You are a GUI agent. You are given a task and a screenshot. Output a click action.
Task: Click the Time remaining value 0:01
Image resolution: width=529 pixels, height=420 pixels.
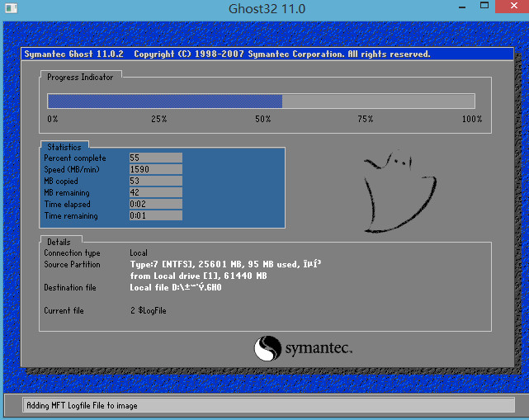(155, 215)
